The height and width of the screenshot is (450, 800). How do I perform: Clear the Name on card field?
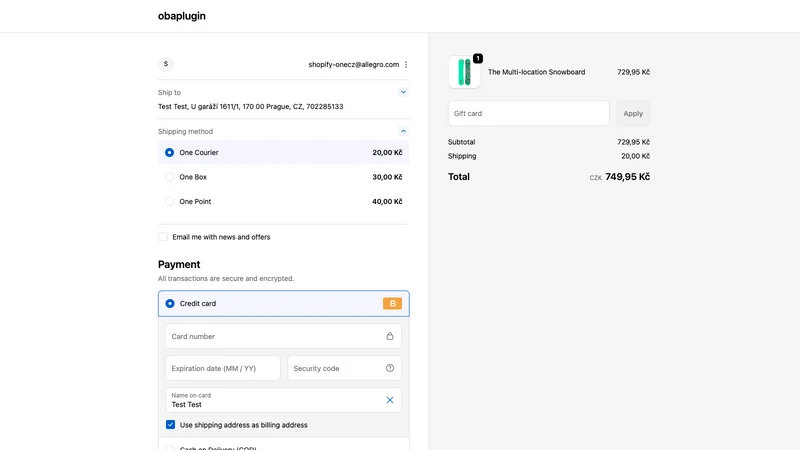click(x=390, y=400)
